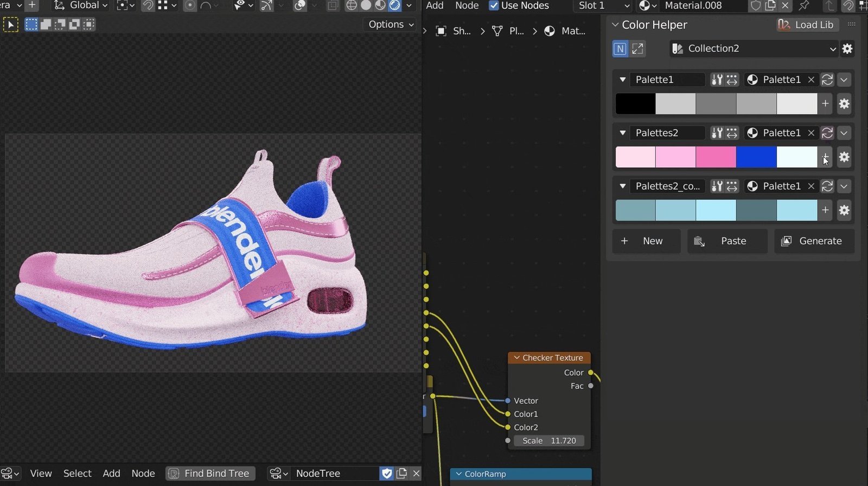Add color with plus in Palettes2_co... row

click(x=825, y=210)
